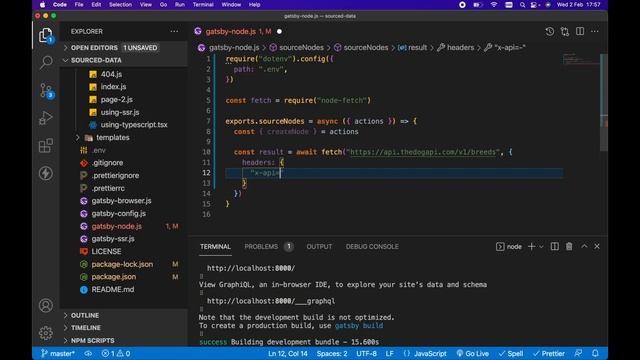Open the Run and Debug view

click(46, 118)
